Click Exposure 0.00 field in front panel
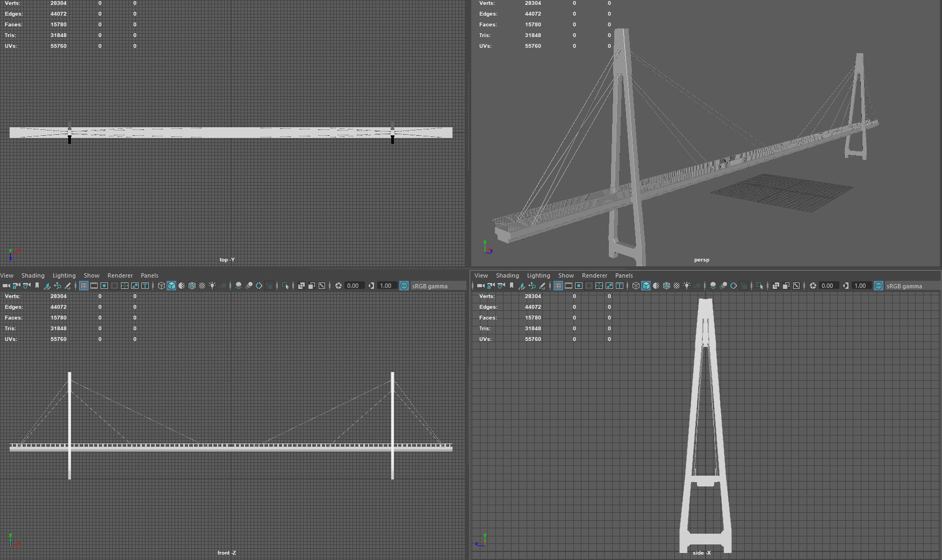The width and height of the screenshot is (942, 560). coord(355,286)
